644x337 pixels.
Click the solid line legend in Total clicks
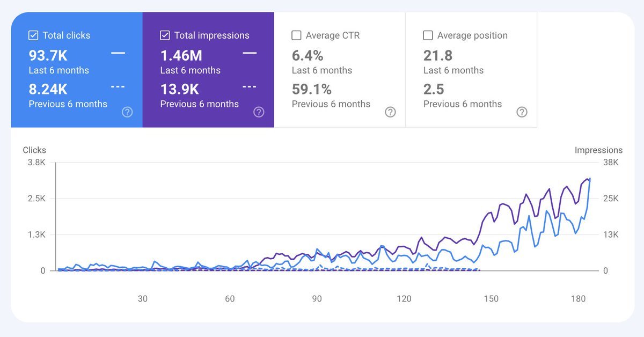[x=118, y=53]
